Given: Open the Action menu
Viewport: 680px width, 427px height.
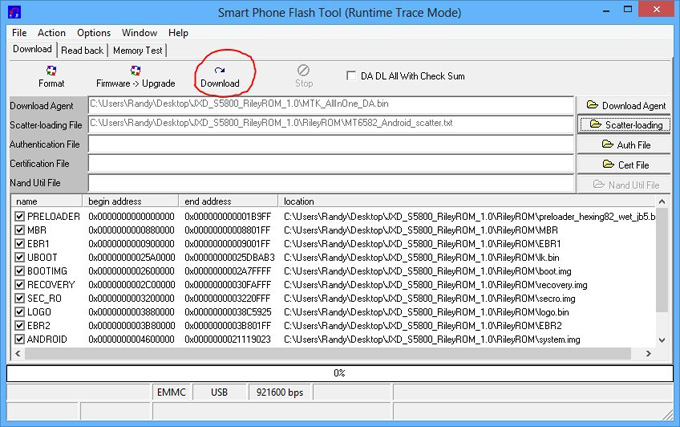Looking at the screenshot, I should tap(52, 33).
